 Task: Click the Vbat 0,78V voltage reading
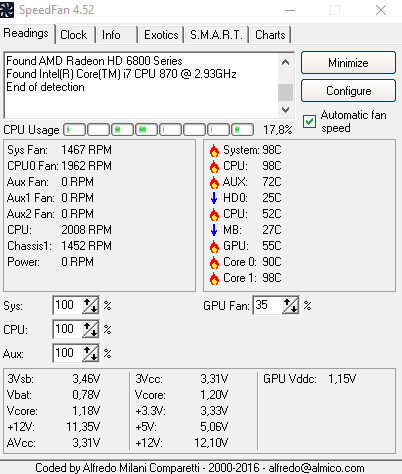tap(53, 395)
